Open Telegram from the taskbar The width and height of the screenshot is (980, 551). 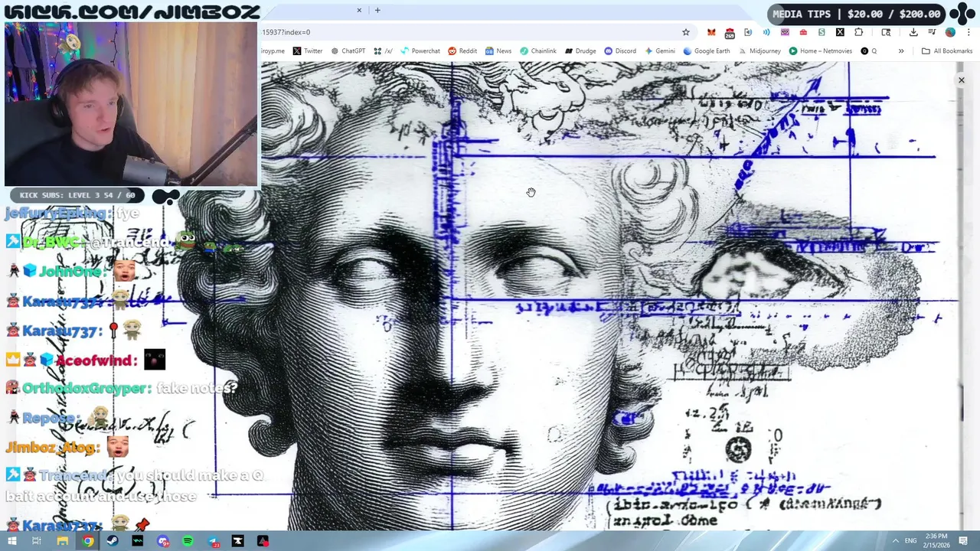[x=213, y=541]
